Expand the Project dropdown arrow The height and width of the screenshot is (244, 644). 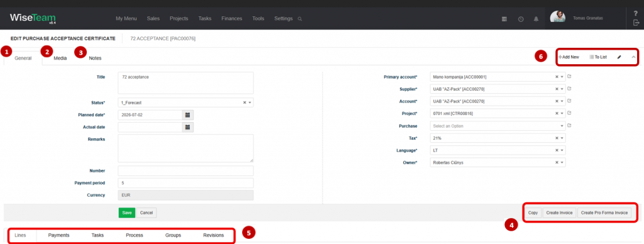click(562, 113)
